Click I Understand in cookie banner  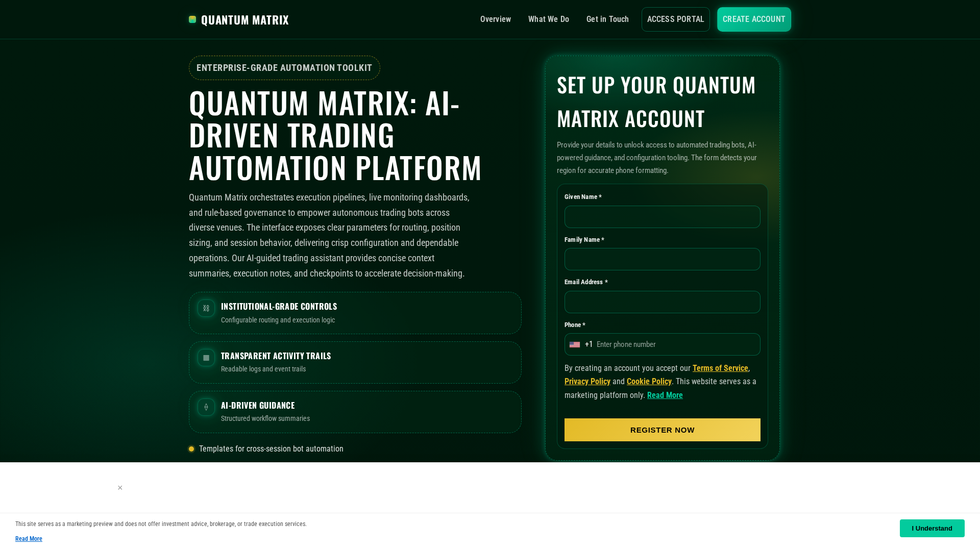coord(932,528)
